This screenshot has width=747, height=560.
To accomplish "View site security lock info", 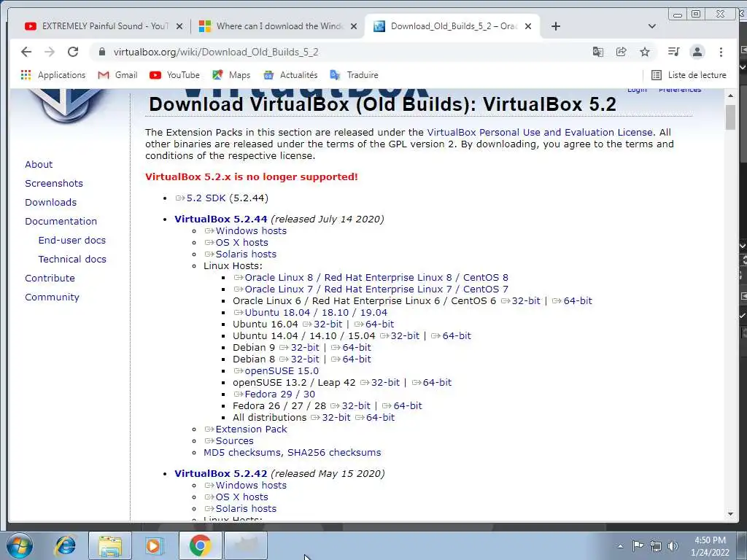I will (x=102, y=52).
